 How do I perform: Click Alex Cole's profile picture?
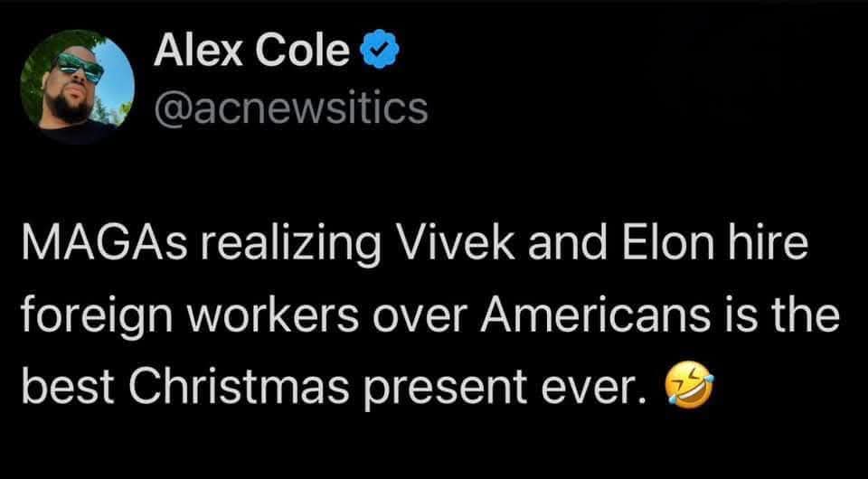[x=77, y=88]
